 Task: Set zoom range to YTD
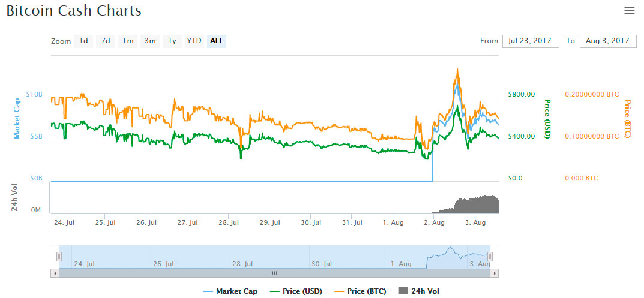click(194, 41)
